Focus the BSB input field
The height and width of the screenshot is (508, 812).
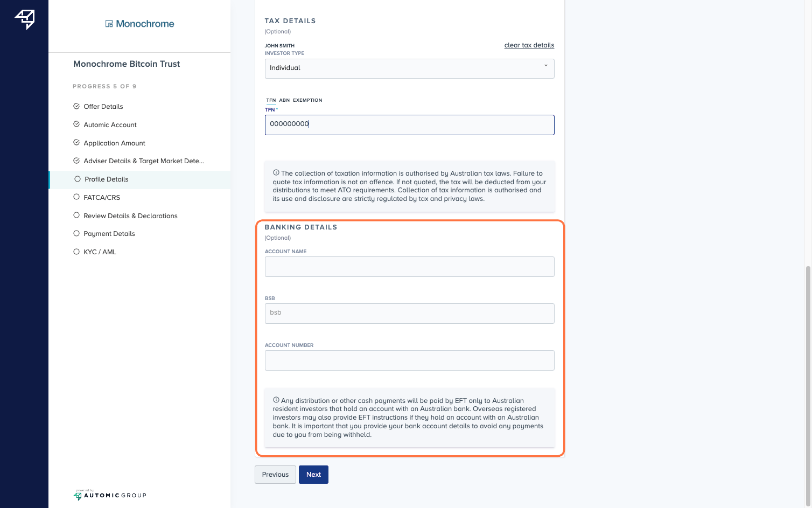(409, 314)
